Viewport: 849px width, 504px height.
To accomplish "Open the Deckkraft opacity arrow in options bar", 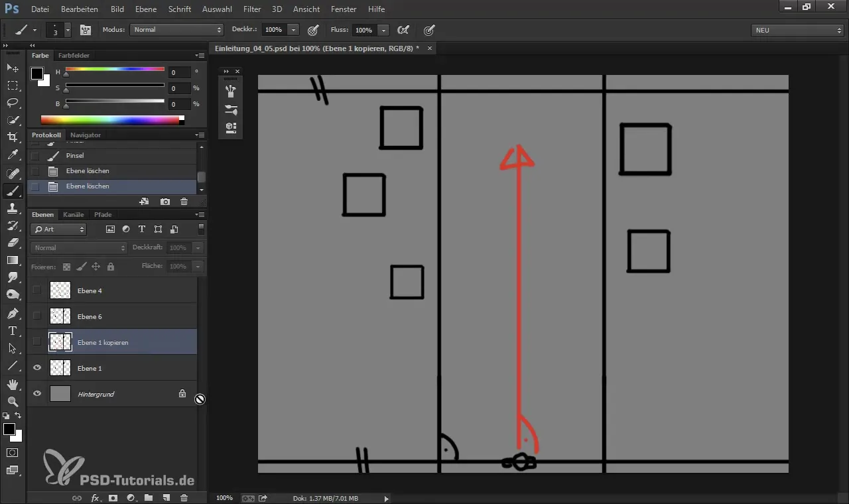I will pyautogui.click(x=293, y=30).
